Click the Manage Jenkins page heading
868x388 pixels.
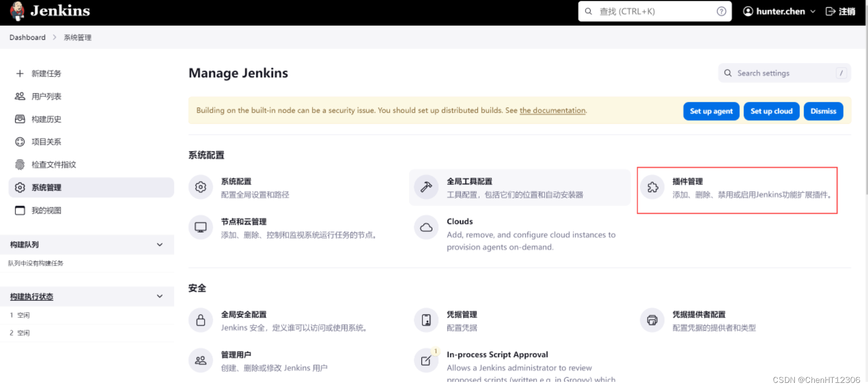tap(238, 73)
